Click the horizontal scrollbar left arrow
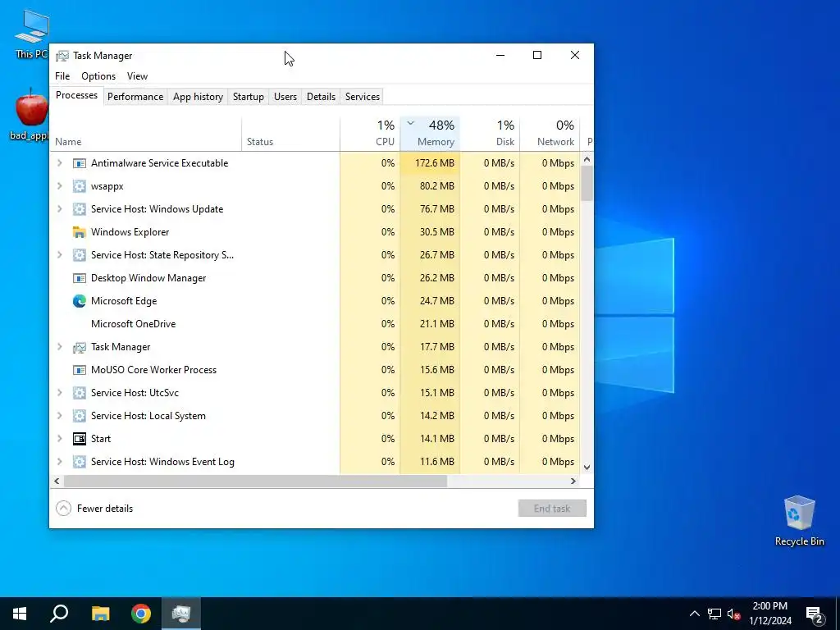The image size is (840, 630). point(57,481)
